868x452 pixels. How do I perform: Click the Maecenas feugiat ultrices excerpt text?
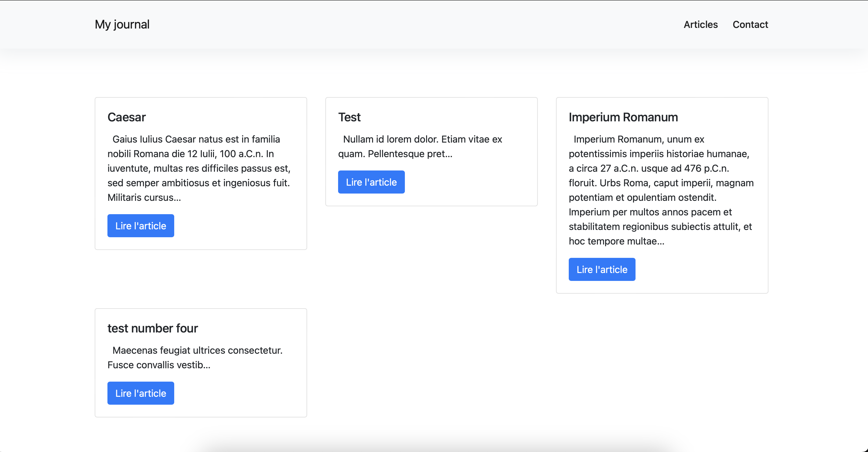[x=195, y=357]
